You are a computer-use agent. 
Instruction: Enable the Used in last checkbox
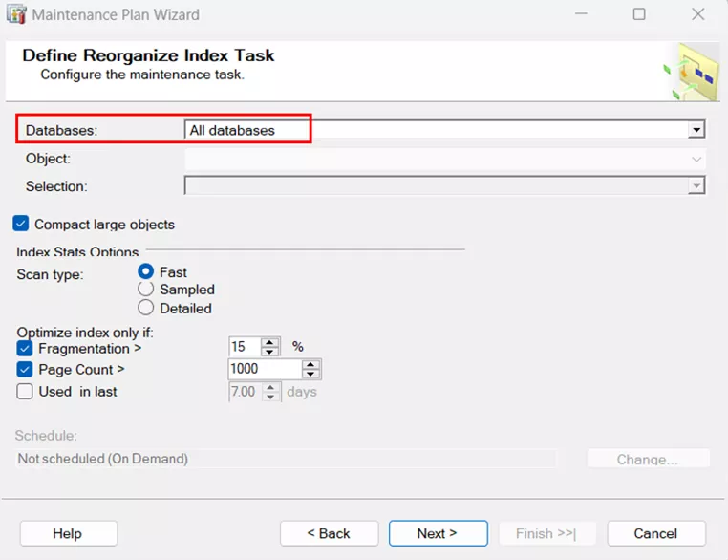point(25,391)
